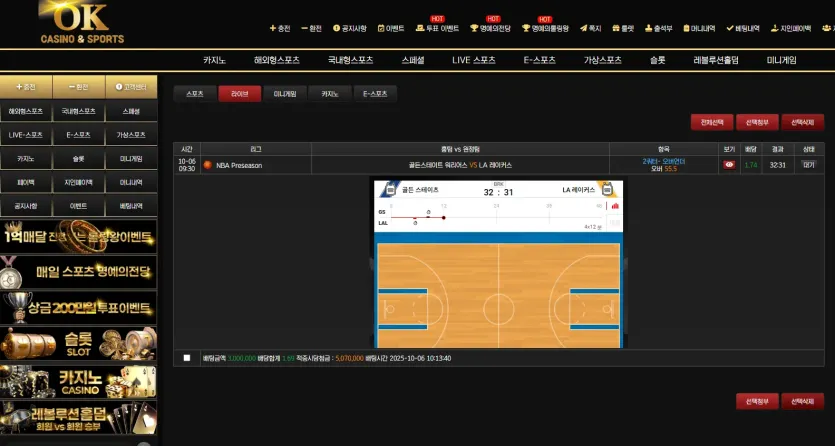The height and width of the screenshot is (446, 835).
Task: Open E-스포츠 in the main navigation bar
Action: 539,60
